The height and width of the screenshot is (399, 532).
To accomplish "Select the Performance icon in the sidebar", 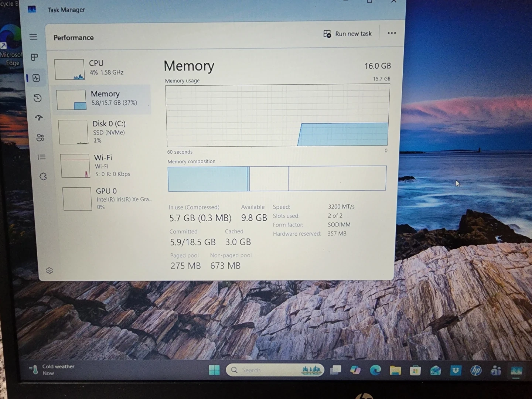I will pyautogui.click(x=36, y=78).
